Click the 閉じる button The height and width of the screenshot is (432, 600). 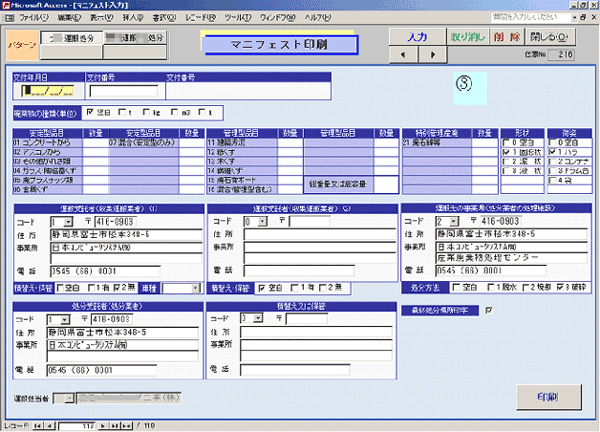pos(550,37)
